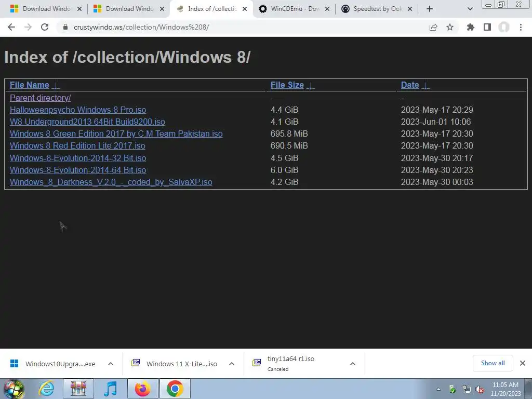Image resolution: width=532 pixels, height=399 pixels.
Task: Select date 2023-Jun-01 10:06 cell
Action: point(436,122)
